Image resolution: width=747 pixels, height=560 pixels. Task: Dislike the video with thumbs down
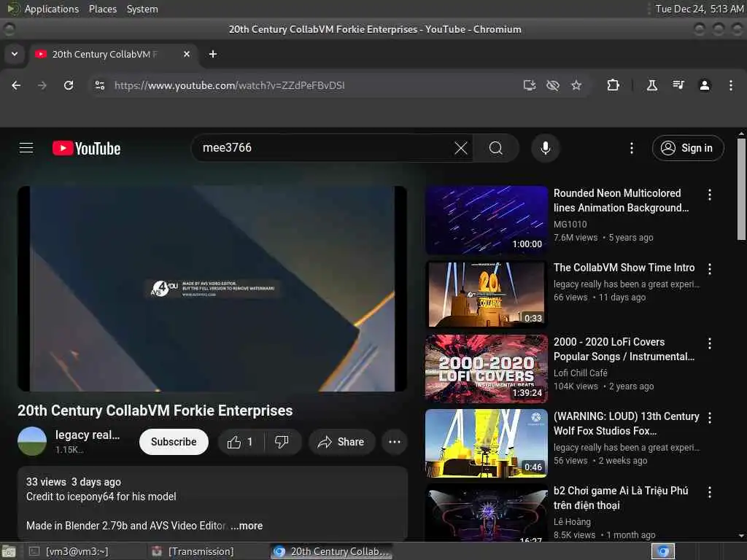[x=282, y=442]
